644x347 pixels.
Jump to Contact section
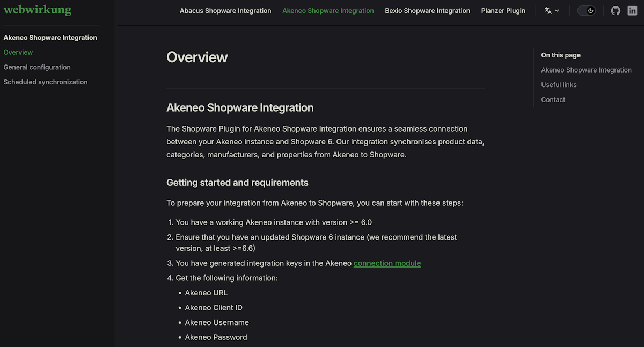553,100
